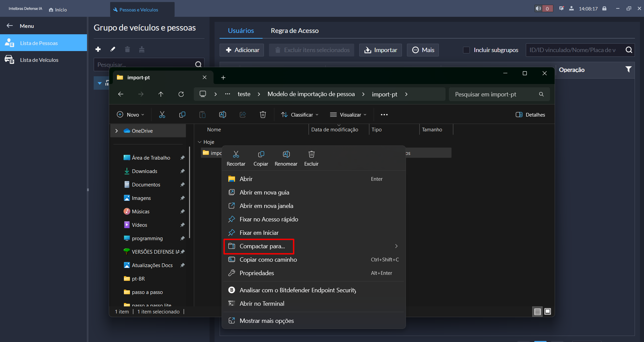Refresh the import-pt folder view

click(181, 94)
